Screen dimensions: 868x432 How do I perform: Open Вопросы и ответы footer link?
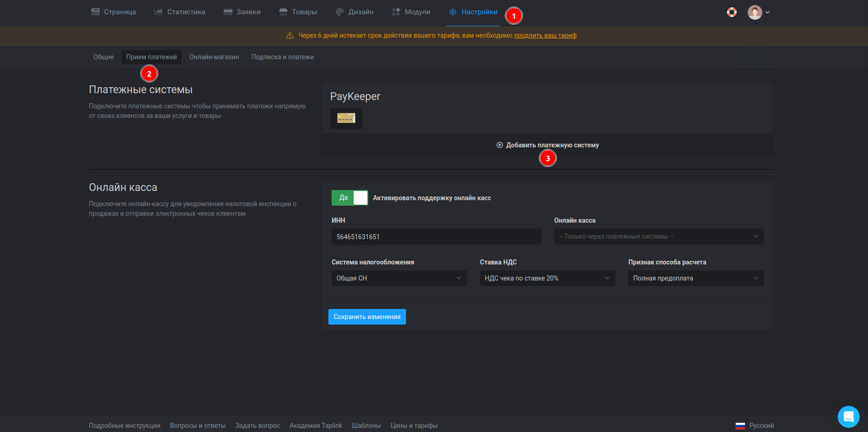point(198,426)
